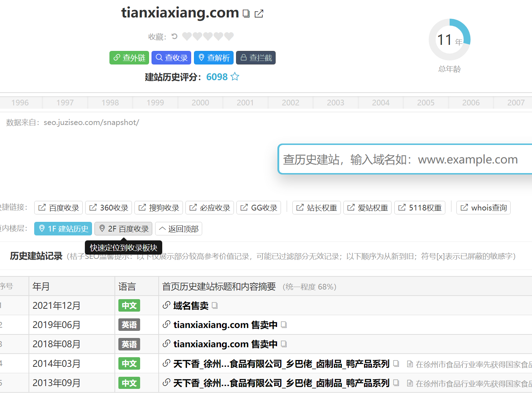Copy title icon in 2018年08月 row
Screen dimensions: 532x401
[x=284, y=344]
